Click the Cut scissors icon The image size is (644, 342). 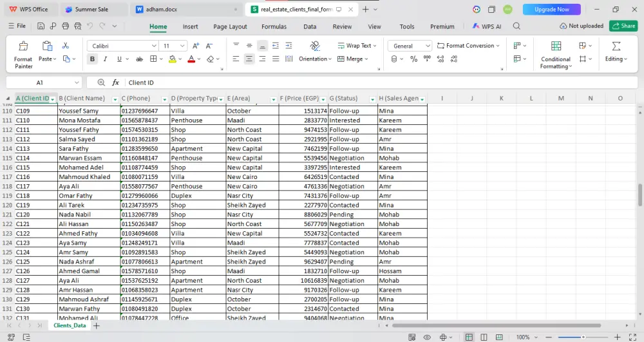[x=65, y=46]
